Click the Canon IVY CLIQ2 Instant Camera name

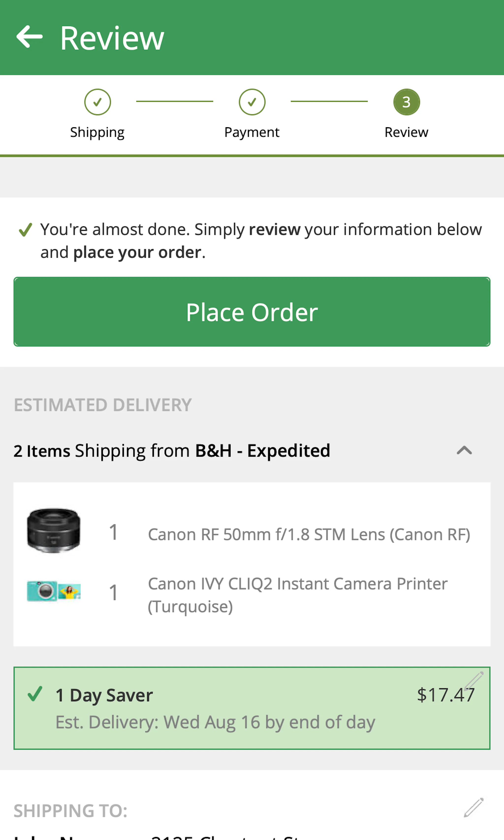coord(298,595)
